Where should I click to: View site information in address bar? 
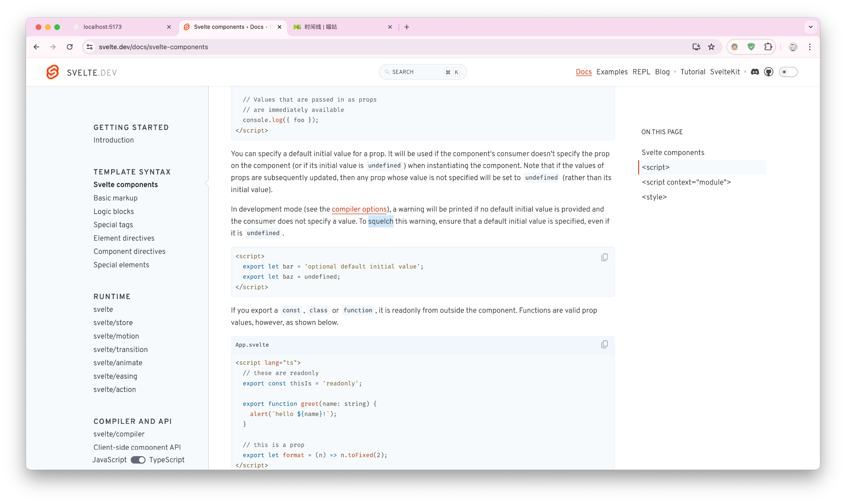[x=90, y=47]
